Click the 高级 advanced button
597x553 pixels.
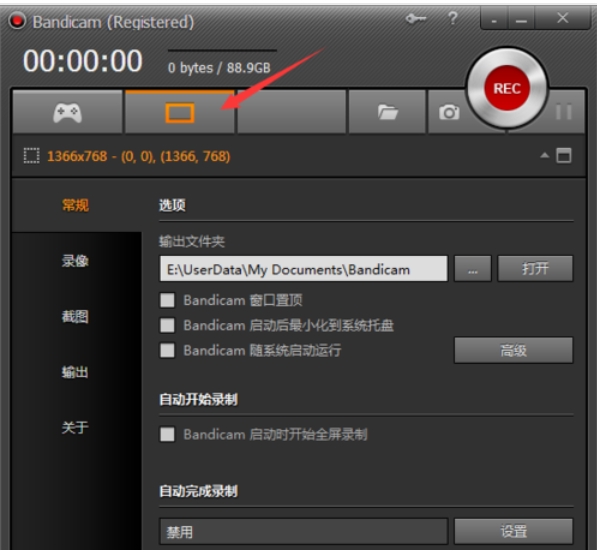tap(513, 350)
